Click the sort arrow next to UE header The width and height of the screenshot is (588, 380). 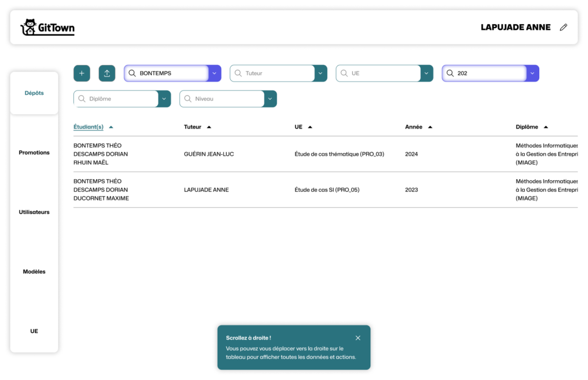(310, 127)
